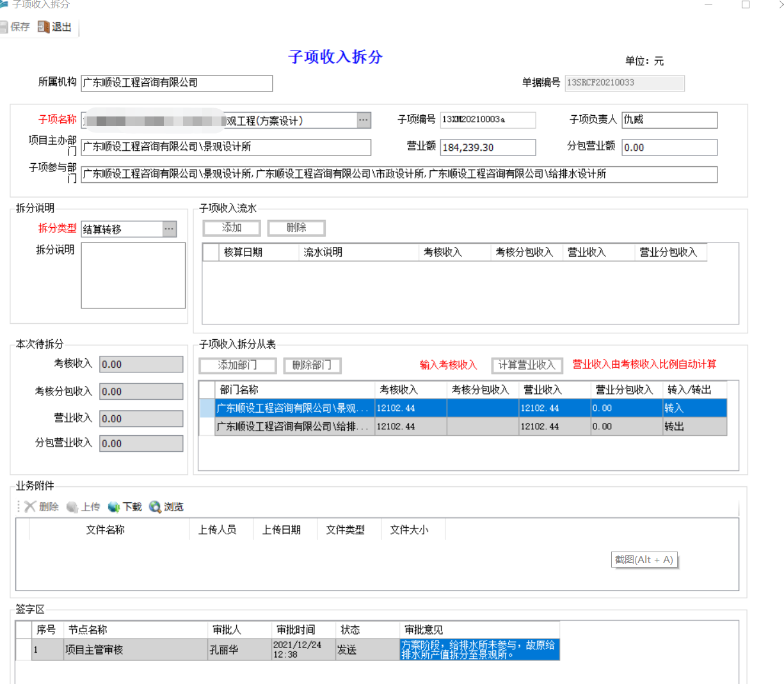This screenshot has width=784, height=684.
Task: Select the 景观 department row marked 转入
Action: point(463,408)
